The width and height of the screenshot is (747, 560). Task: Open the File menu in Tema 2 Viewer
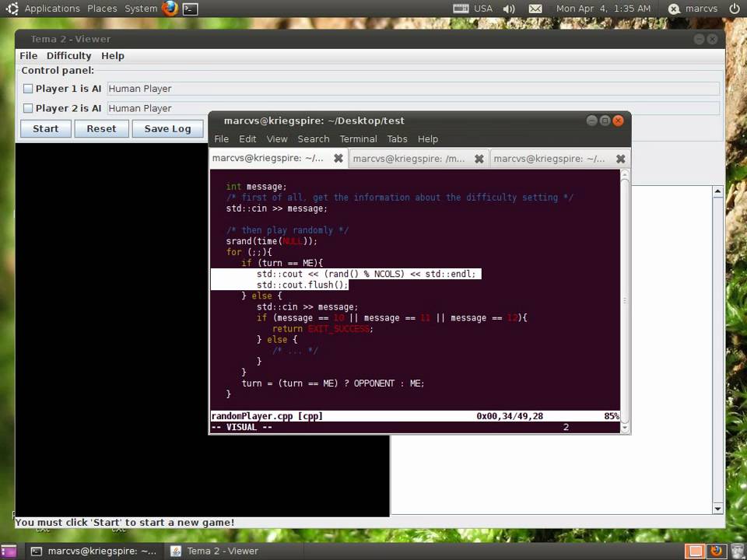(x=29, y=56)
